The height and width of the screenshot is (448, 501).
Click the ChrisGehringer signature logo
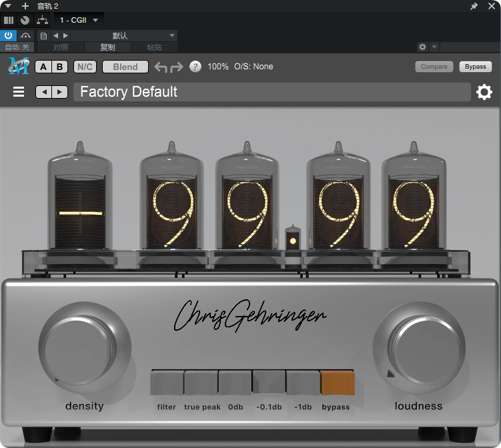(x=250, y=316)
